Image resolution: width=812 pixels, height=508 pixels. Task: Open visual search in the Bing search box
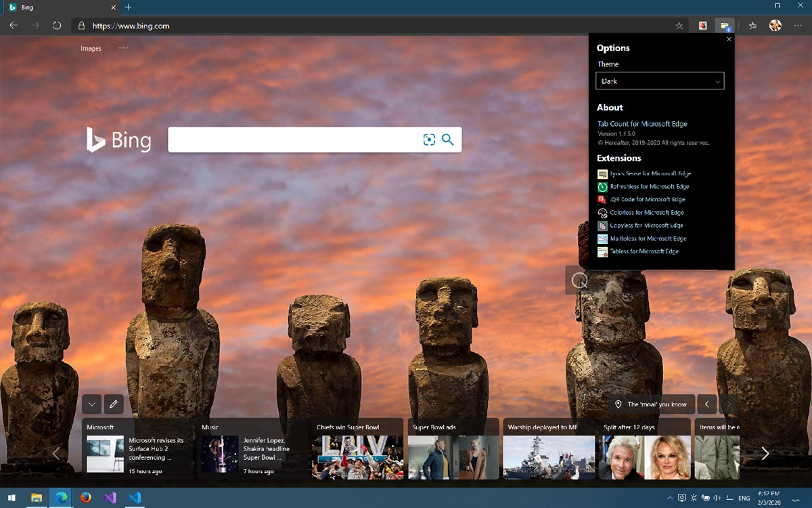430,140
